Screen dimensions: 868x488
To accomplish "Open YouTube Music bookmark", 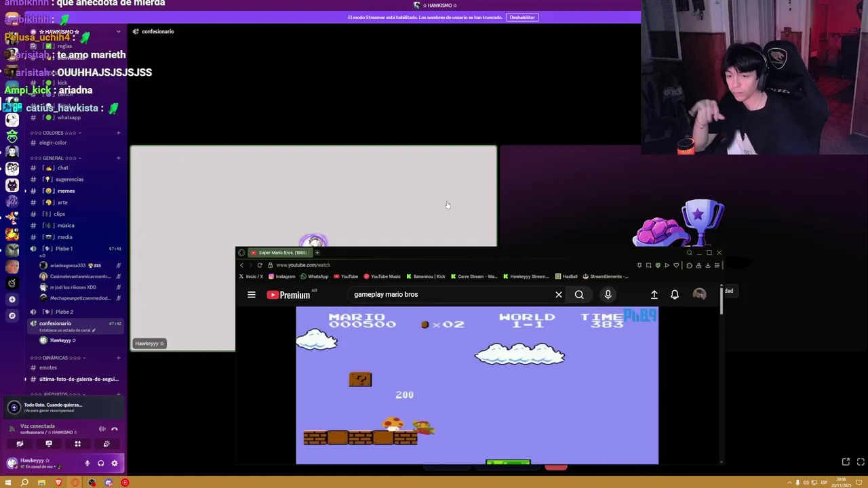I will 382,277.
